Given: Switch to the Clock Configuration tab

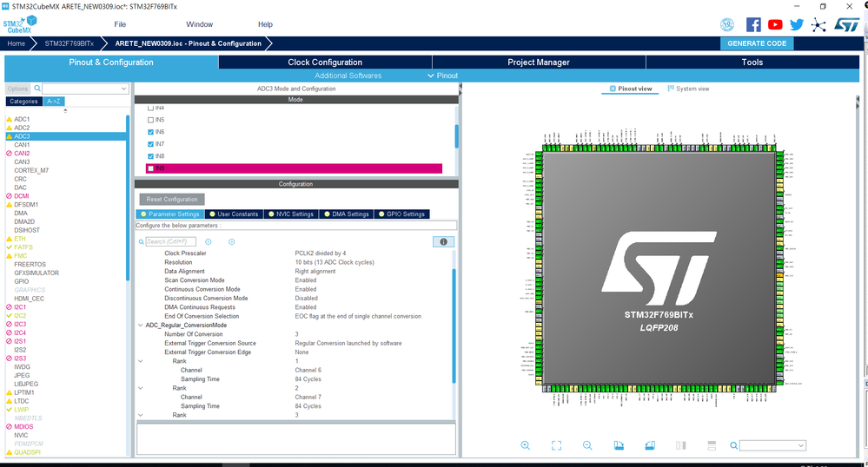Looking at the screenshot, I should pos(325,62).
